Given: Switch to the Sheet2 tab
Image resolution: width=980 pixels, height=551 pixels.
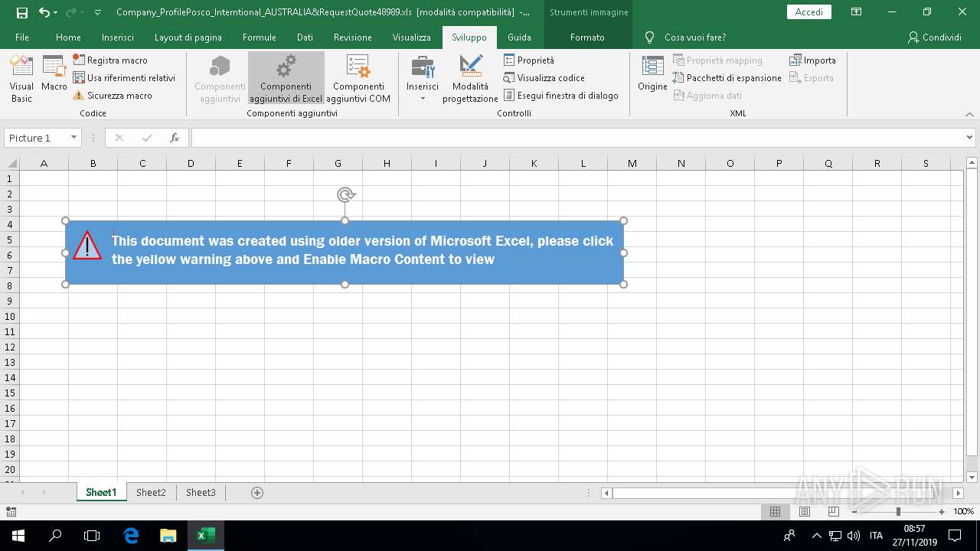Looking at the screenshot, I should click(x=151, y=492).
